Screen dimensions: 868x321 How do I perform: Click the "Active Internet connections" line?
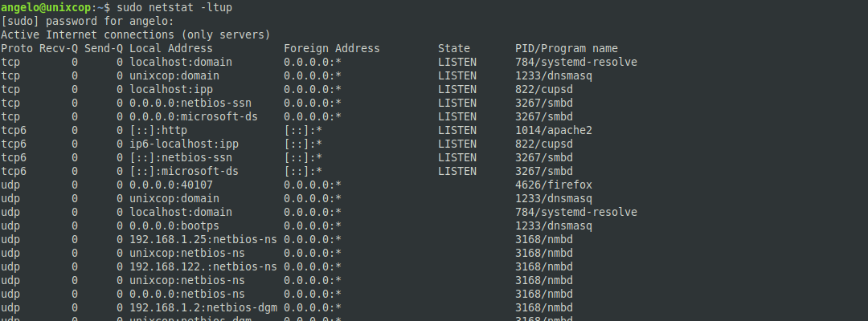coord(136,35)
